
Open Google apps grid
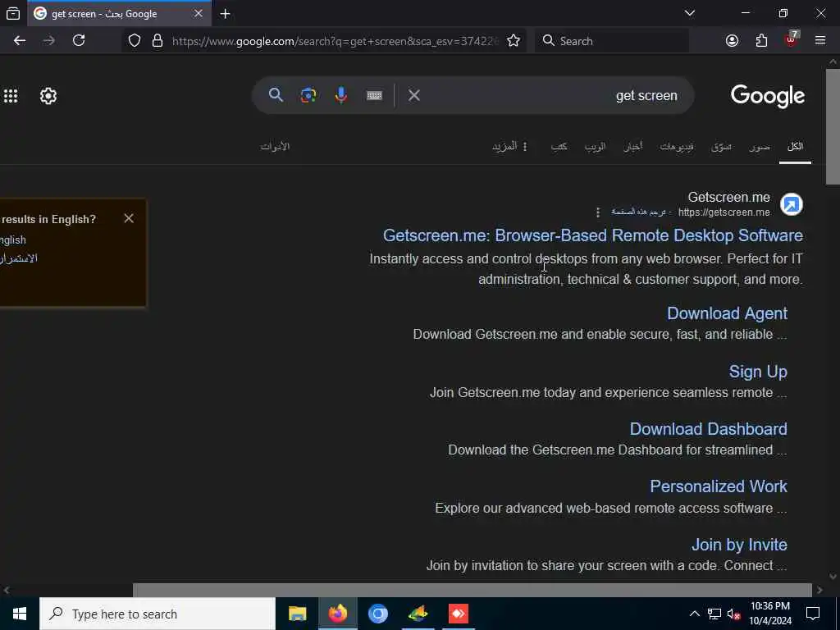click(11, 96)
